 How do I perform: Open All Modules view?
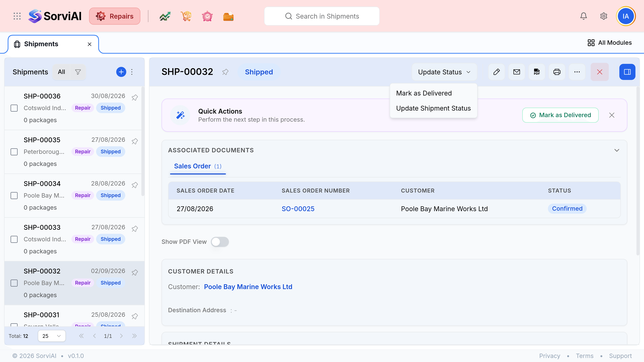pos(609,43)
